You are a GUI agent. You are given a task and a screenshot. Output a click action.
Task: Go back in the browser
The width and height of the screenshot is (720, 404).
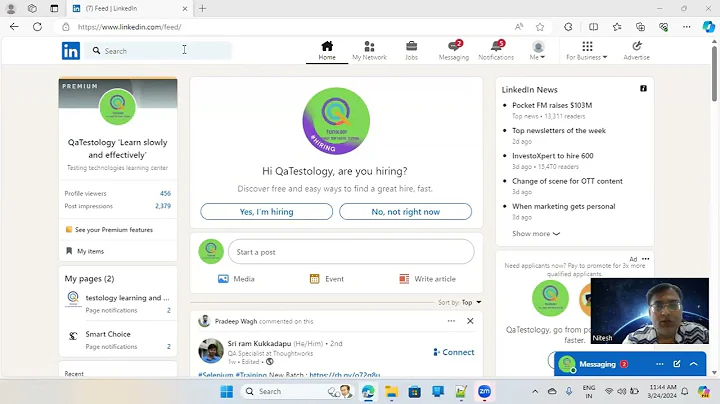tap(14, 27)
